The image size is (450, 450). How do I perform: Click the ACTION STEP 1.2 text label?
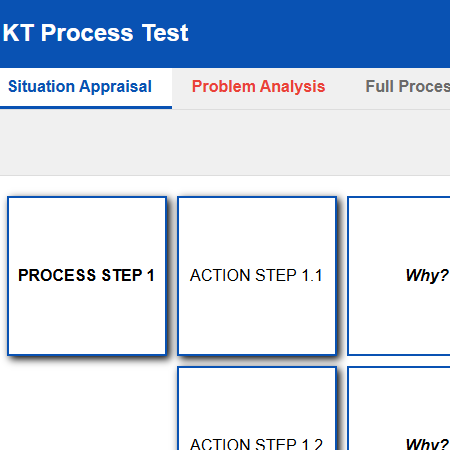point(256,444)
